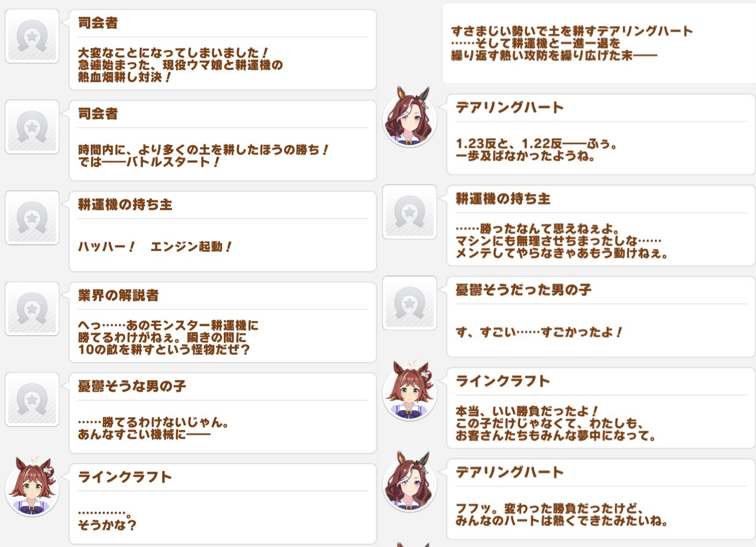
Task: Select the 憂鬱そうな男の子 placeholder avatar
Action: pos(32,400)
